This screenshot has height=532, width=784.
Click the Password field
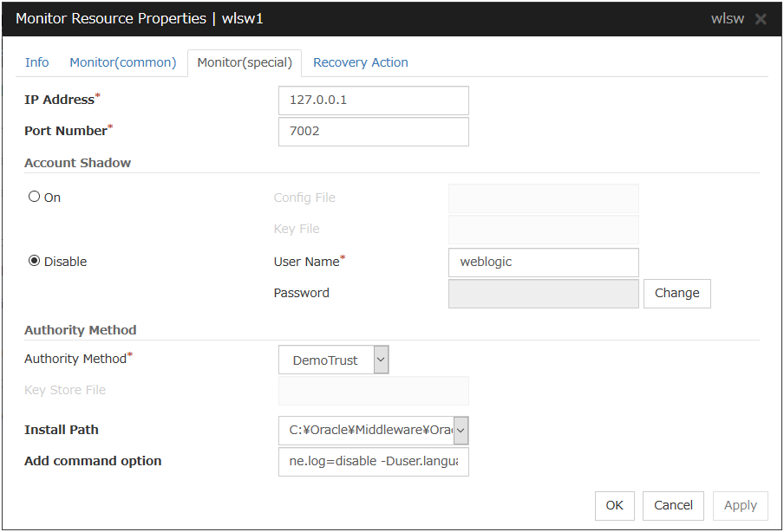pyautogui.click(x=543, y=293)
